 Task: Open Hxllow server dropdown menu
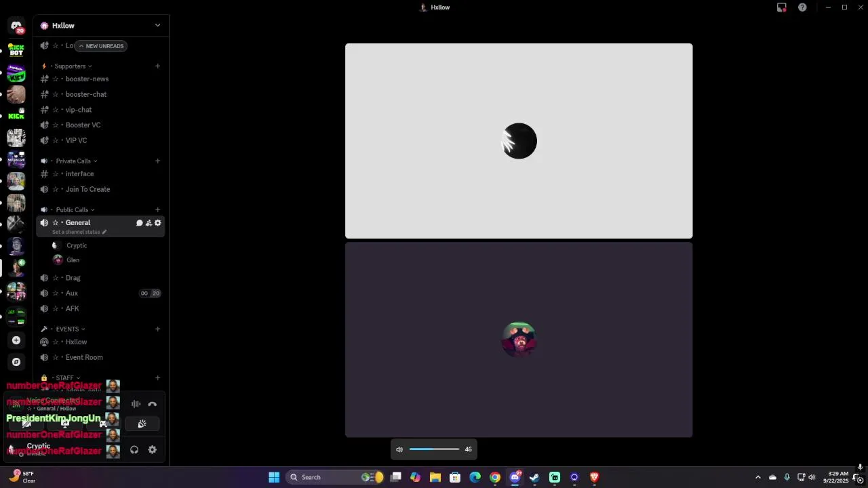pyautogui.click(x=157, y=26)
